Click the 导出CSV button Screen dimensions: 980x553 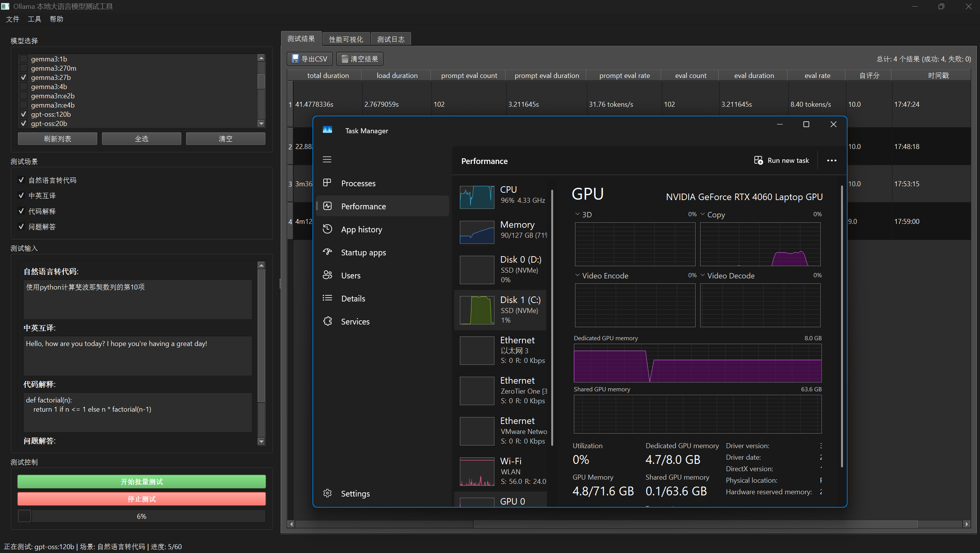[309, 59]
